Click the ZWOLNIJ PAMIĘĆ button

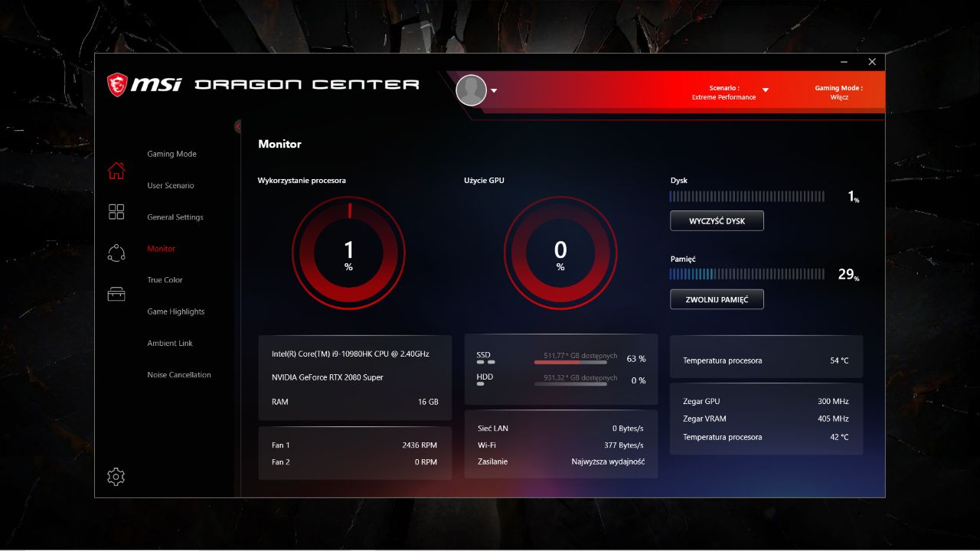(717, 299)
